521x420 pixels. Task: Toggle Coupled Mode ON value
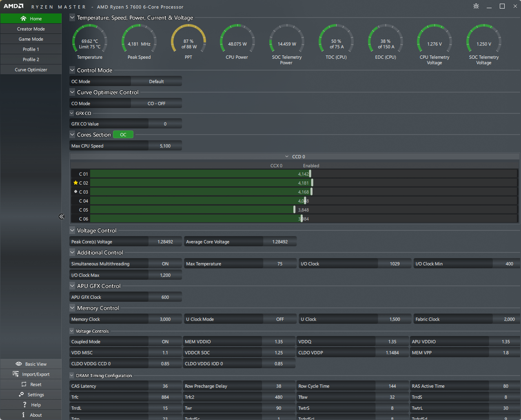click(165, 342)
